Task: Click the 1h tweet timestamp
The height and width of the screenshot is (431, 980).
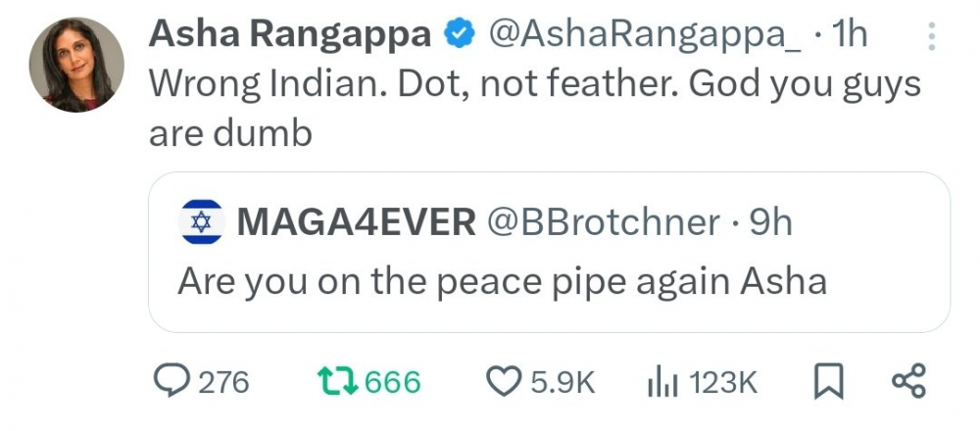Action: click(849, 35)
